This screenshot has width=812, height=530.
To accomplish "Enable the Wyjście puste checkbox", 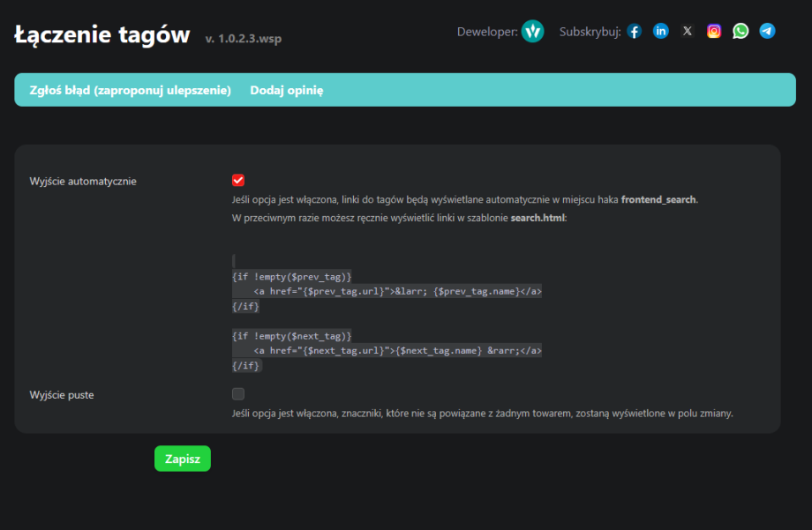I will click(x=238, y=394).
